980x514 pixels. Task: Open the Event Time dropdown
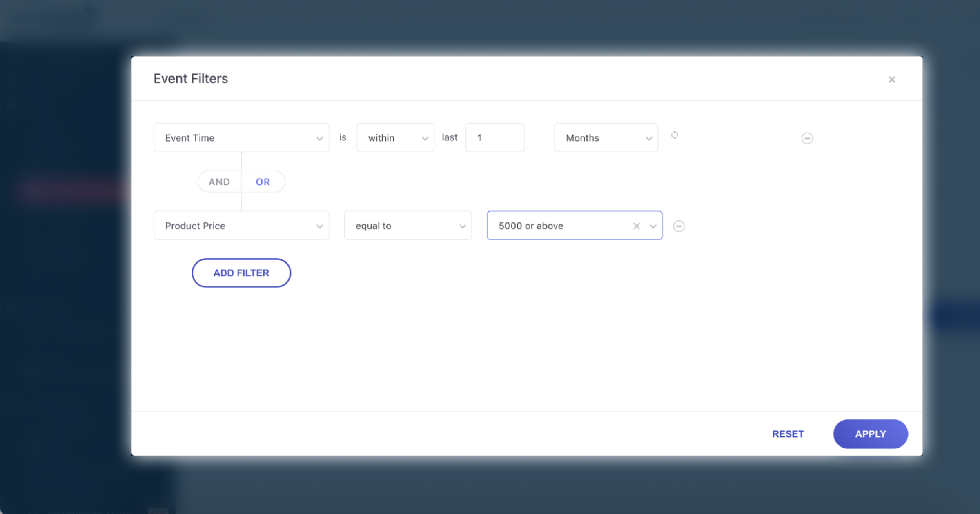click(x=241, y=138)
